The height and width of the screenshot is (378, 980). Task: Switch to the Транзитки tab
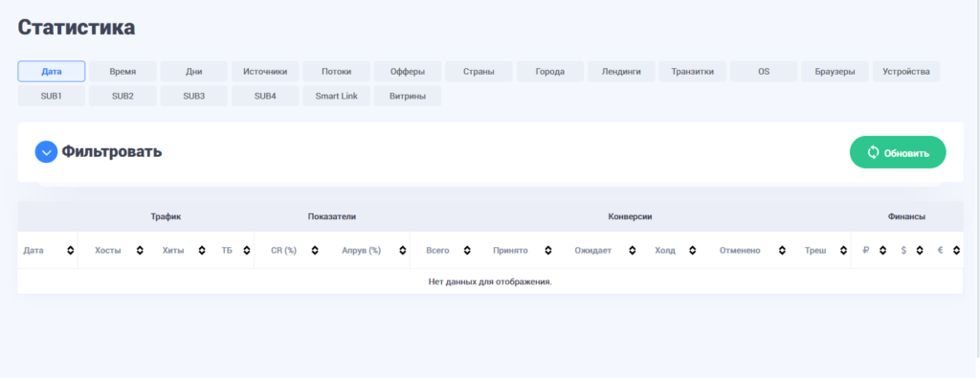[693, 71]
